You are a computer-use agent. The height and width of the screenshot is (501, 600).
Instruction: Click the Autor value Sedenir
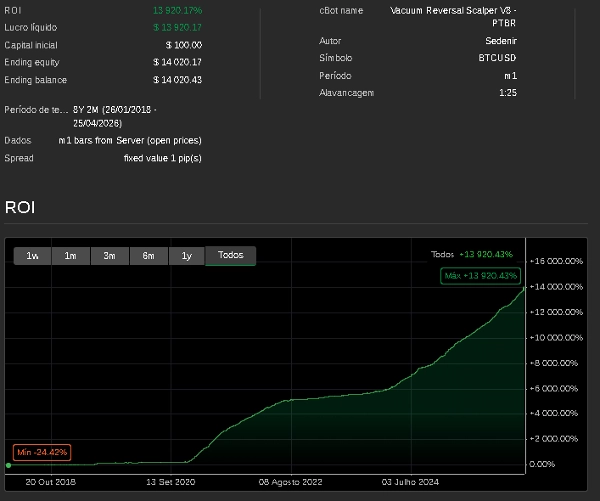pos(501,41)
